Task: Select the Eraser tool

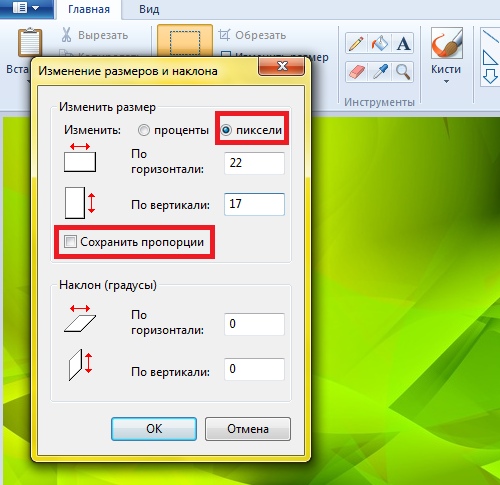Action: click(356, 72)
